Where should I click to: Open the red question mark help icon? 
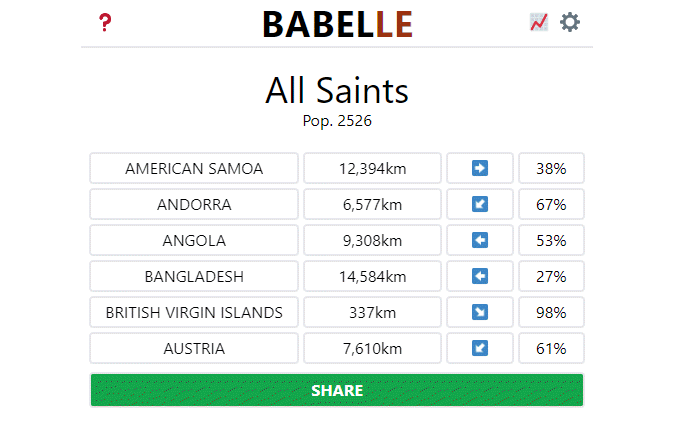point(105,23)
